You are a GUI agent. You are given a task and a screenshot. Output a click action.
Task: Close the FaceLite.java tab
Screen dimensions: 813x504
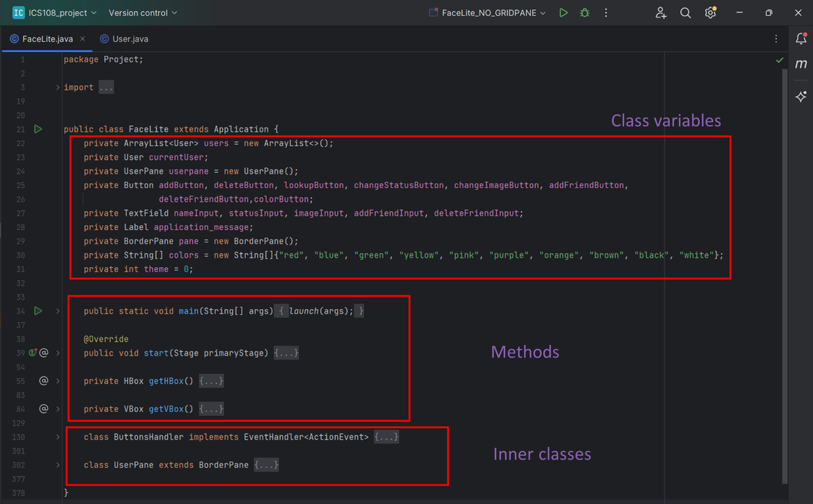(x=83, y=39)
